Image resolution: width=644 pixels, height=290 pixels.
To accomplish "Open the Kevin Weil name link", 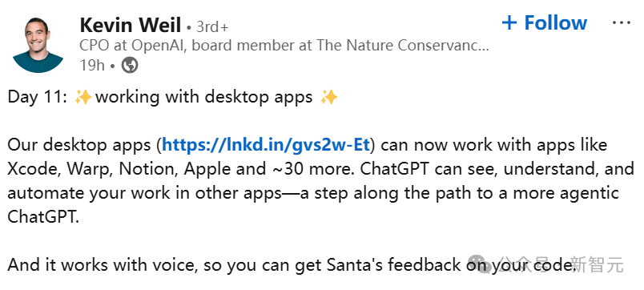I will 131,26.
